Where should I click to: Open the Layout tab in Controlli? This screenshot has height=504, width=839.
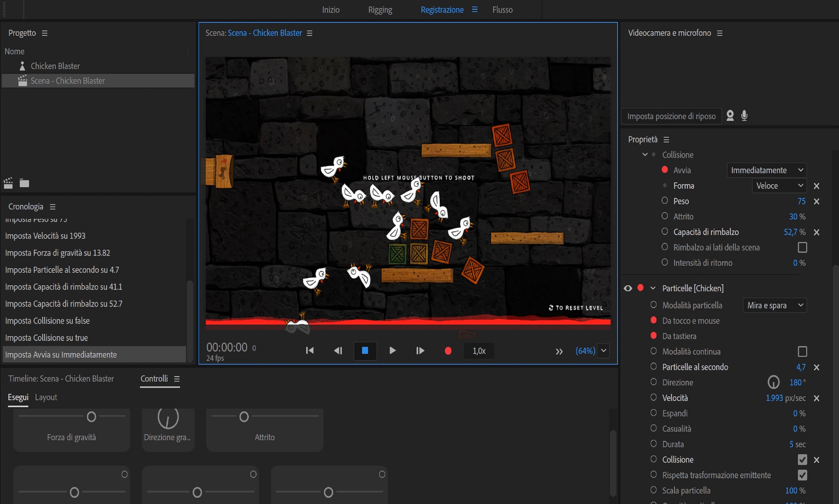[x=46, y=397]
